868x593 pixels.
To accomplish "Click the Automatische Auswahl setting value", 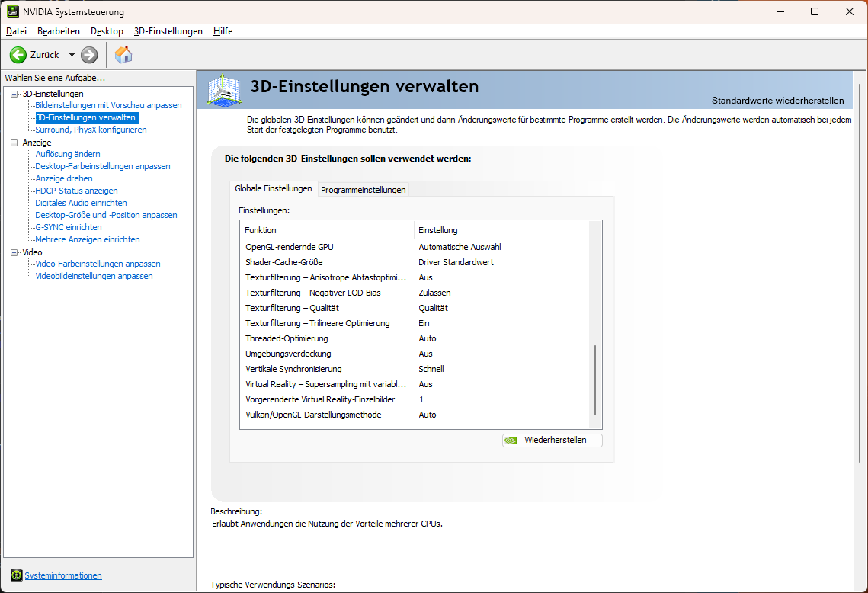I will click(460, 247).
